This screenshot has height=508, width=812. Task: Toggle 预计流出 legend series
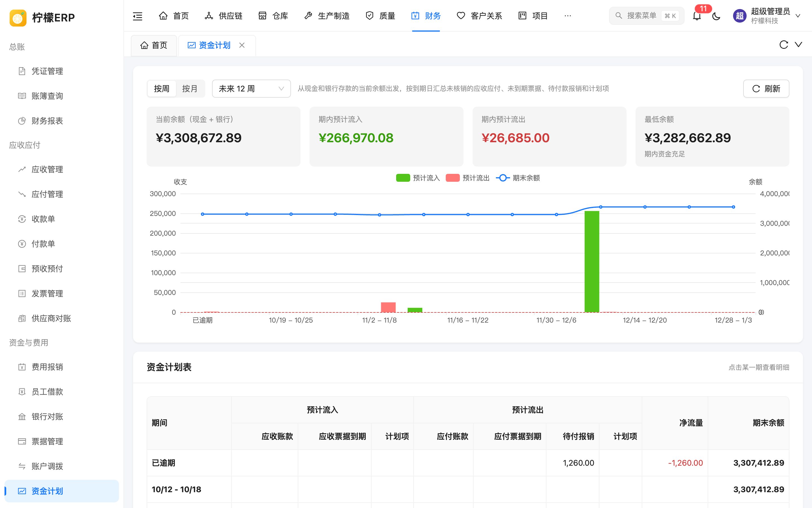(x=467, y=178)
